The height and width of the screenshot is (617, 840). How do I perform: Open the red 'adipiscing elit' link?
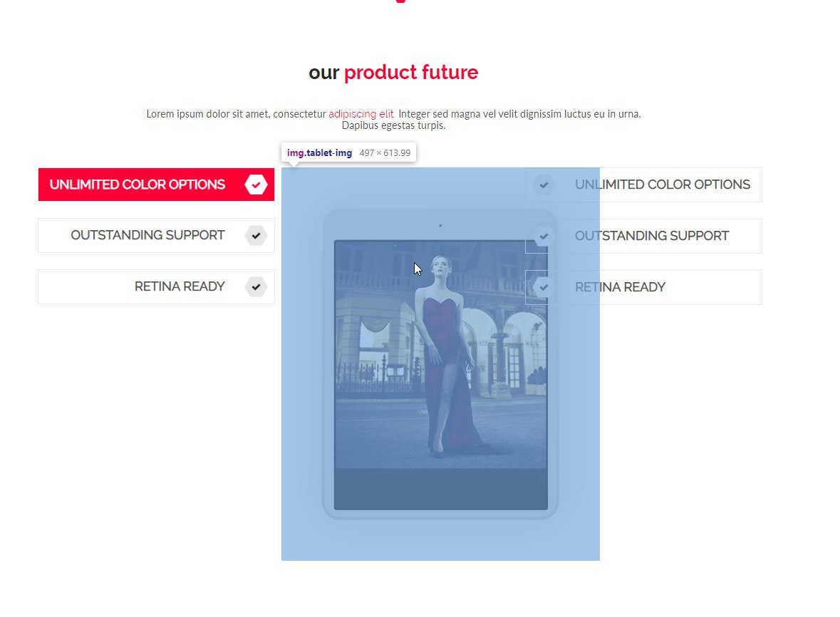coord(361,114)
